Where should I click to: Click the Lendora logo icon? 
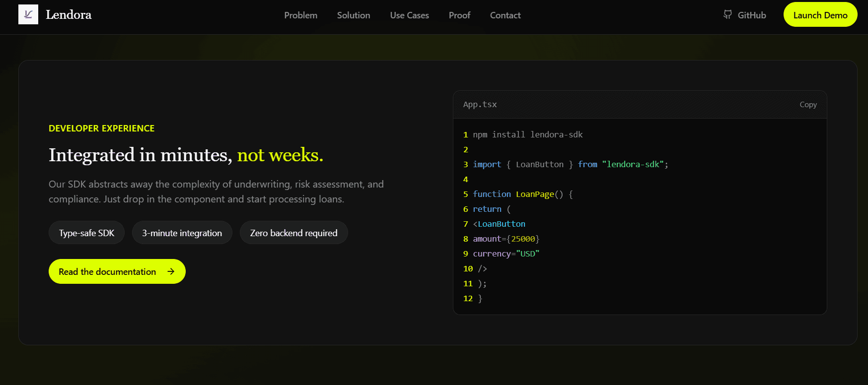28,15
